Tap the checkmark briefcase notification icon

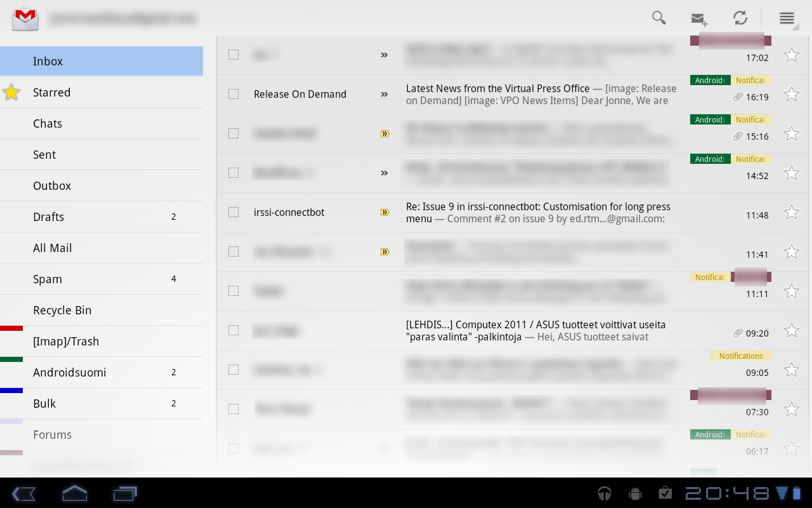(x=665, y=493)
